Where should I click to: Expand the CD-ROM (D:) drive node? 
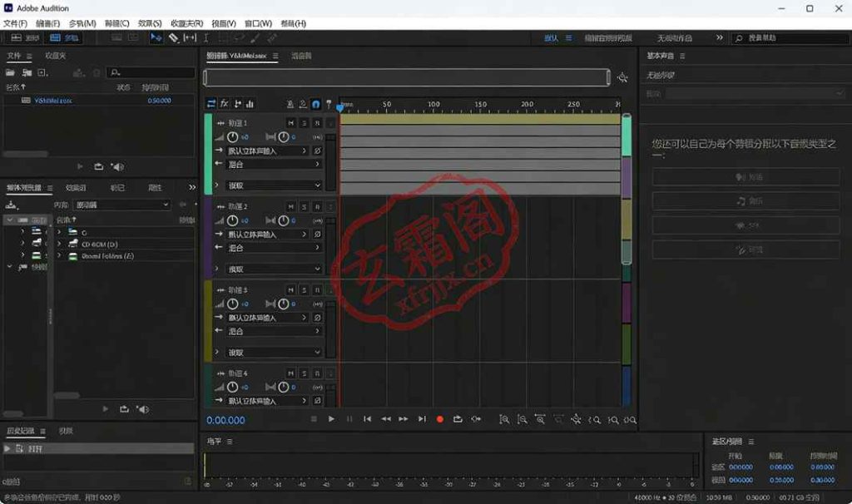59,244
